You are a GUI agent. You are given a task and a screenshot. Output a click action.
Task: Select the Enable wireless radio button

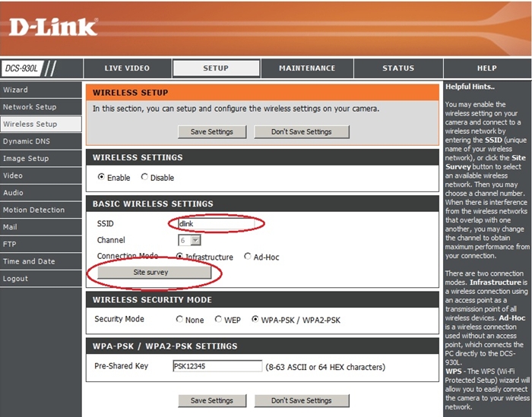[x=101, y=178]
